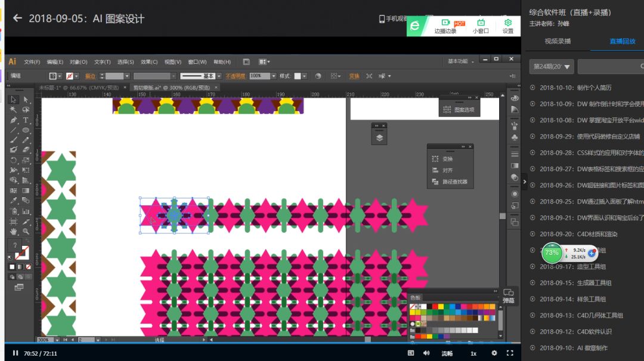Select the Ellipse shape tool
This screenshot has width=644, height=361.
coord(26,130)
